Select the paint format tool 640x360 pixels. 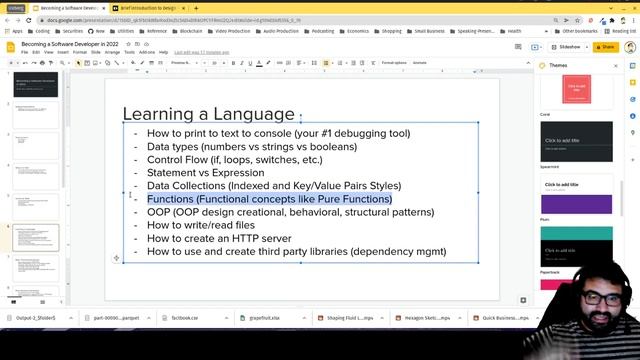(51, 63)
